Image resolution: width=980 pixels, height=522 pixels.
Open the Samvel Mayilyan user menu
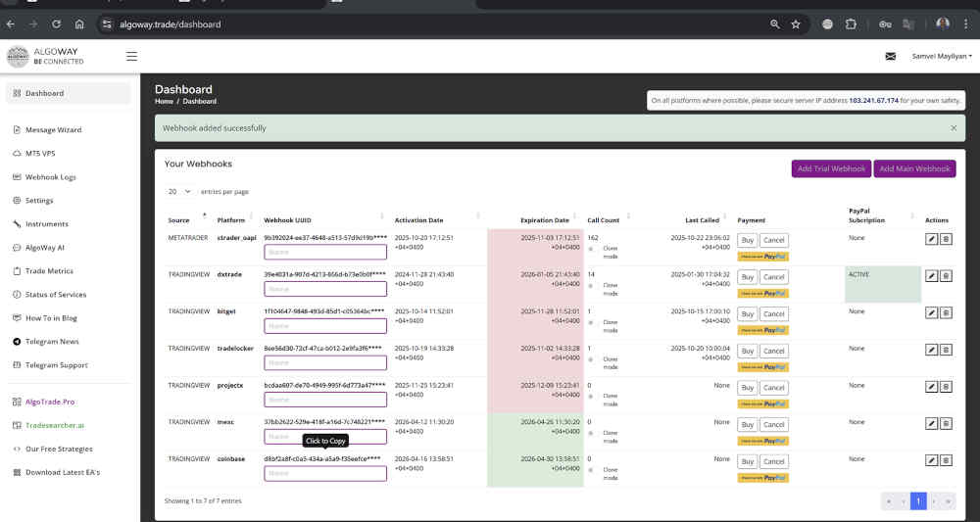[x=942, y=56]
